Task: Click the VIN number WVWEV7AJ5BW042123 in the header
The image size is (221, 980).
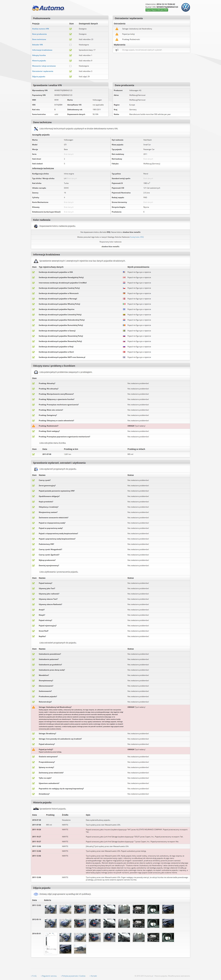Action: 167,7
